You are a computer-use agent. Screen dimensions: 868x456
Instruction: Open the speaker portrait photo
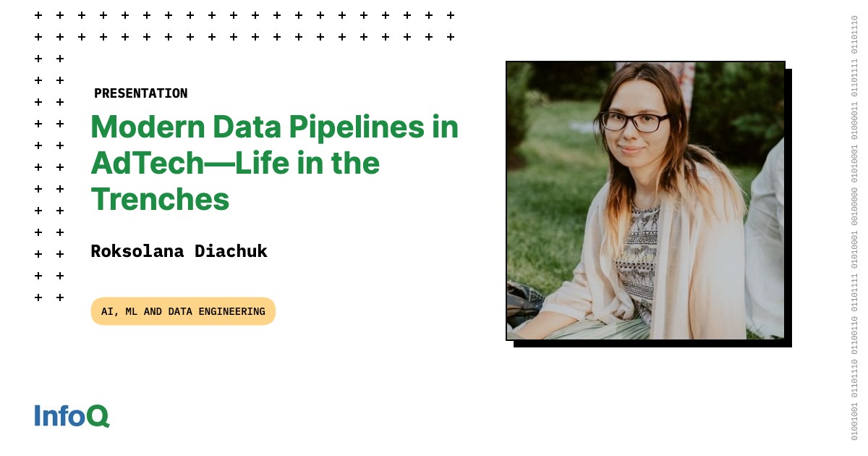[645, 200]
